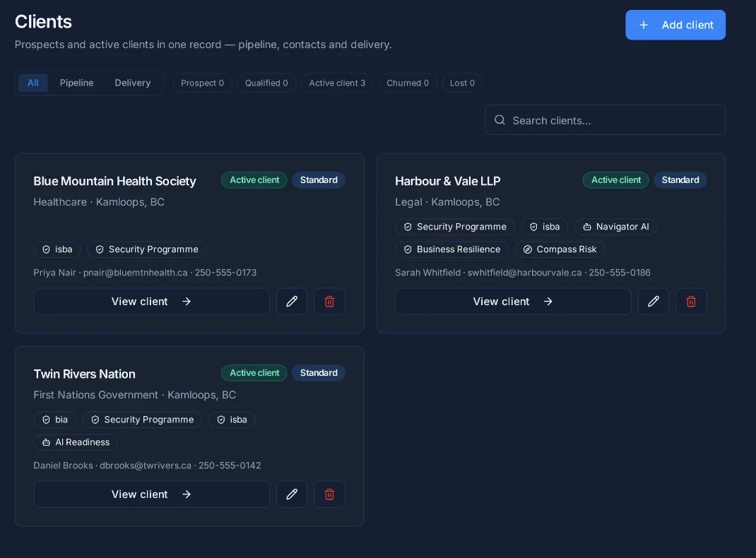
Task: Select the isba tag on Twin Rivers card
Action: [x=232, y=420]
